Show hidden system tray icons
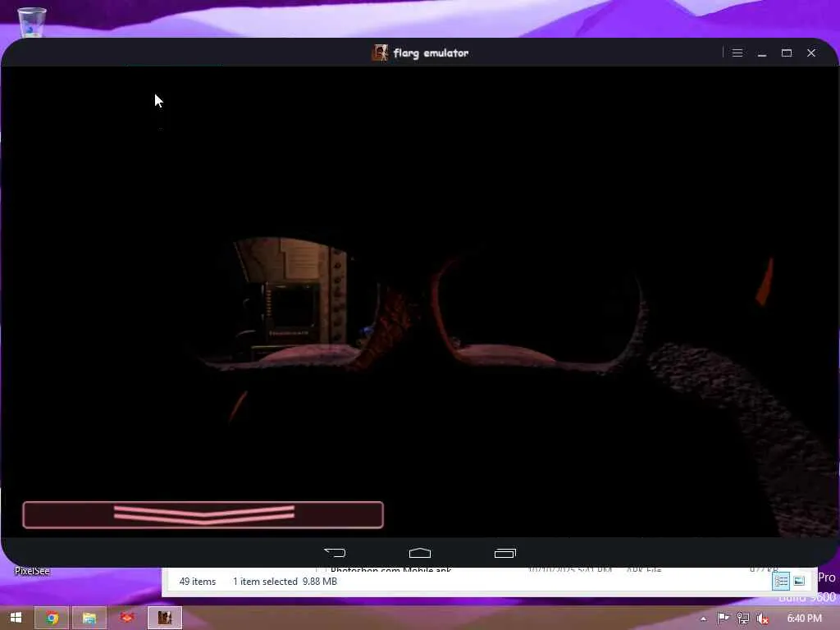 pyautogui.click(x=703, y=619)
